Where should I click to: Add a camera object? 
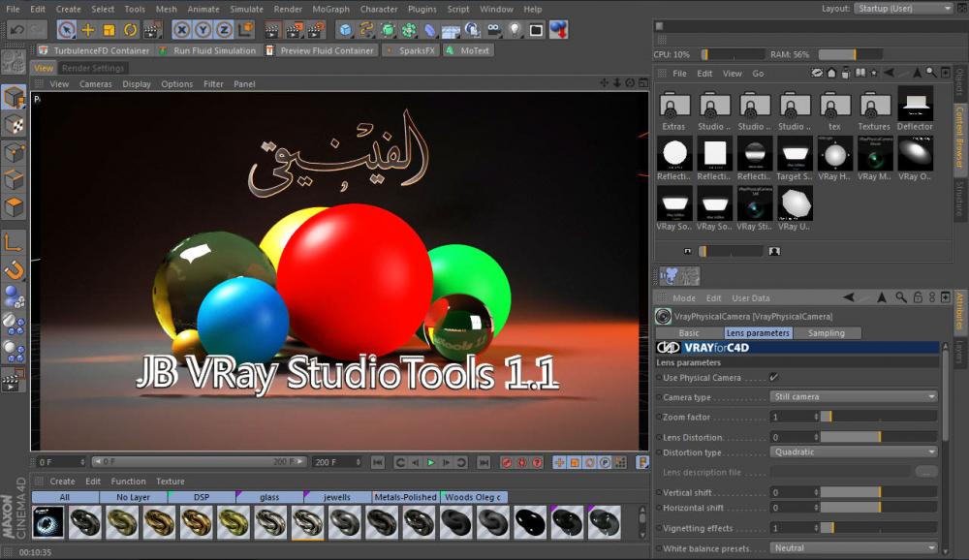click(x=494, y=30)
